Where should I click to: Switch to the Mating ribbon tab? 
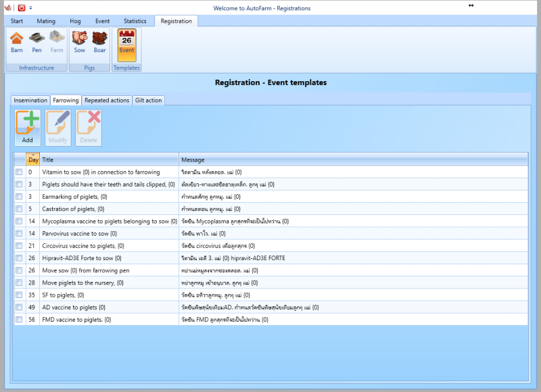(x=46, y=21)
